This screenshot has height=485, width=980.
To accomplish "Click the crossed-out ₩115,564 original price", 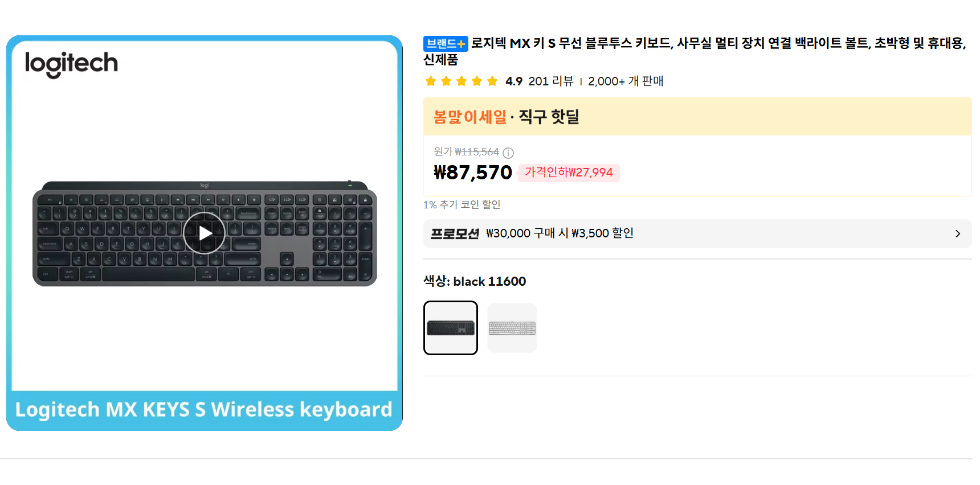I will [476, 152].
